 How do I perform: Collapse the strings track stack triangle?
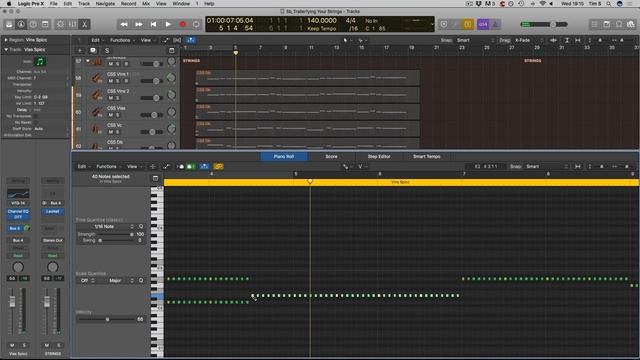(88, 61)
